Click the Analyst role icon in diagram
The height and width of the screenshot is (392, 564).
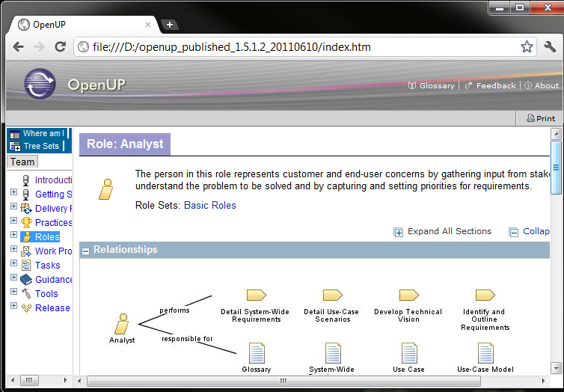[122, 324]
